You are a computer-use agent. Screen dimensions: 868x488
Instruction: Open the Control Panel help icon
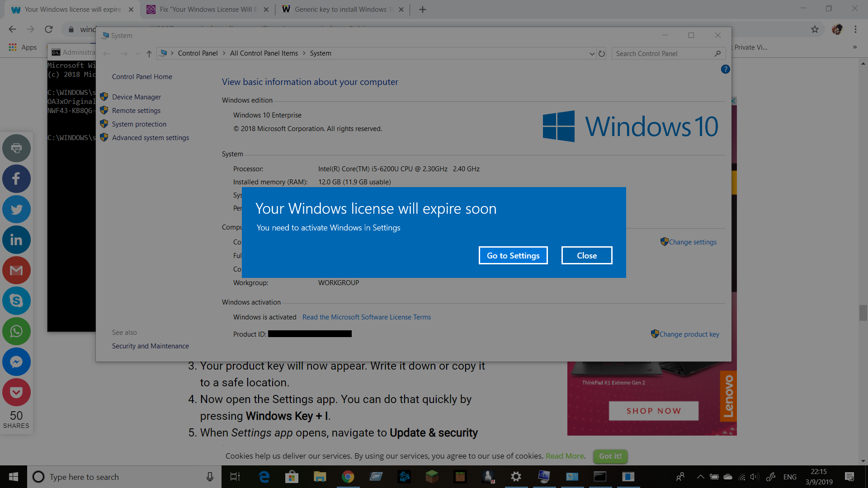pyautogui.click(x=725, y=69)
